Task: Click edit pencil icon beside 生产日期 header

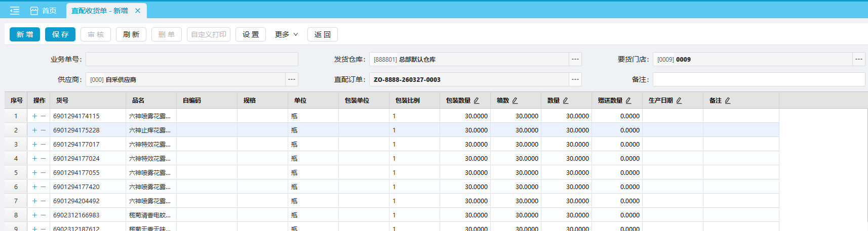Action: (x=679, y=101)
